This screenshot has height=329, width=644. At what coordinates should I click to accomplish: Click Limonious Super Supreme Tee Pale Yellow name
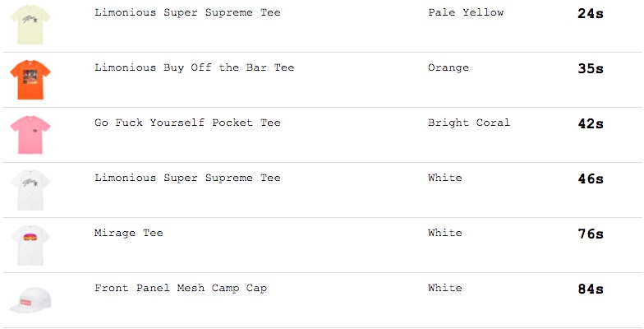pos(187,13)
